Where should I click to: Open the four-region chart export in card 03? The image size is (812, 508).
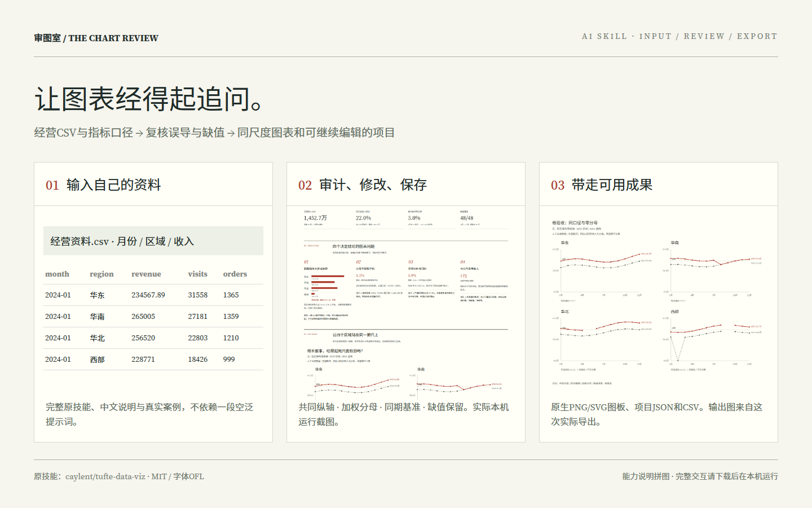click(x=658, y=302)
